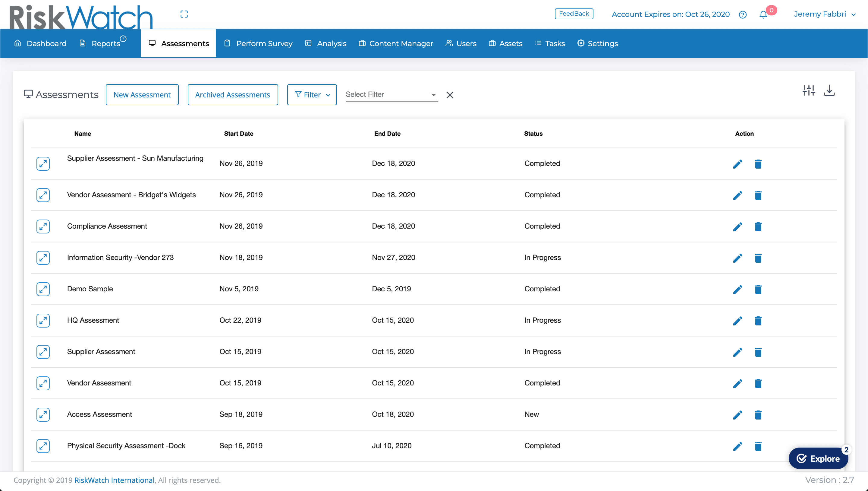Expand the Access Assessment row
Viewport: 868px width, 491px height.
pyautogui.click(x=43, y=415)
